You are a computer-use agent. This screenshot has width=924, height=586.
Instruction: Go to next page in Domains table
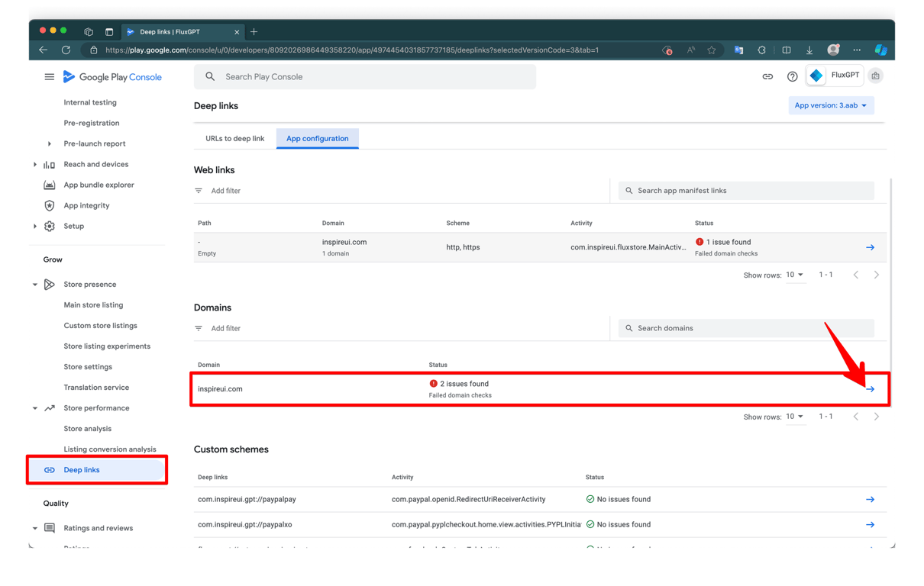coord(876,417)
